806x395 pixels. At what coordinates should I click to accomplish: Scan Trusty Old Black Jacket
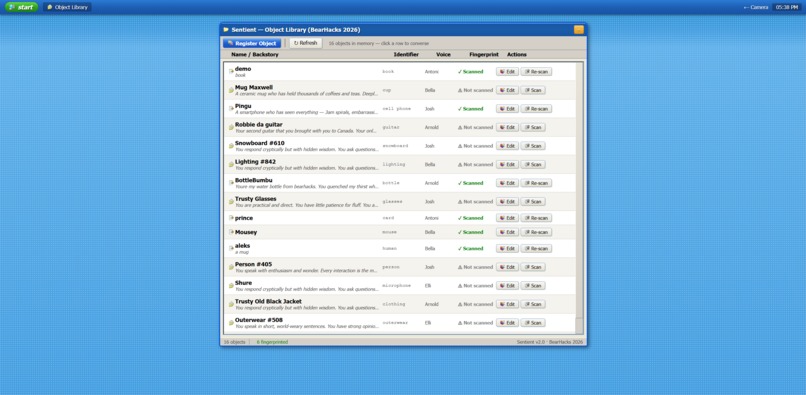[x=533, y=304]
